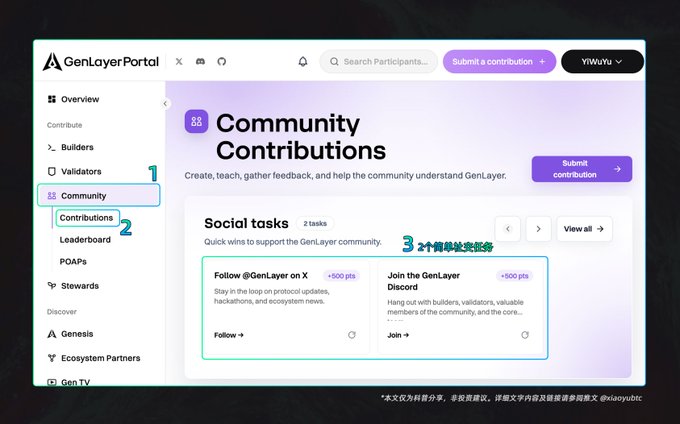The width and height of the screenshot is (680, 424).
Task: Click the Stewards sprout icon
Action: (52, 286)
